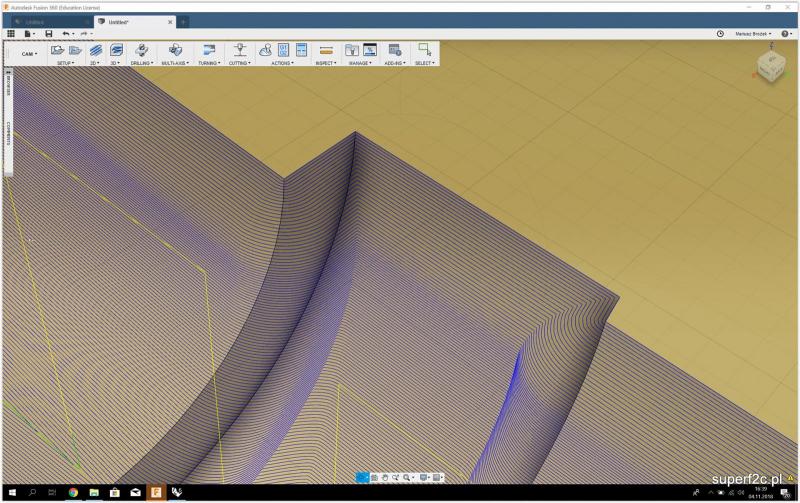Click the ViewCube in the top-right corner
800x503 pixels.
[770, 66]
